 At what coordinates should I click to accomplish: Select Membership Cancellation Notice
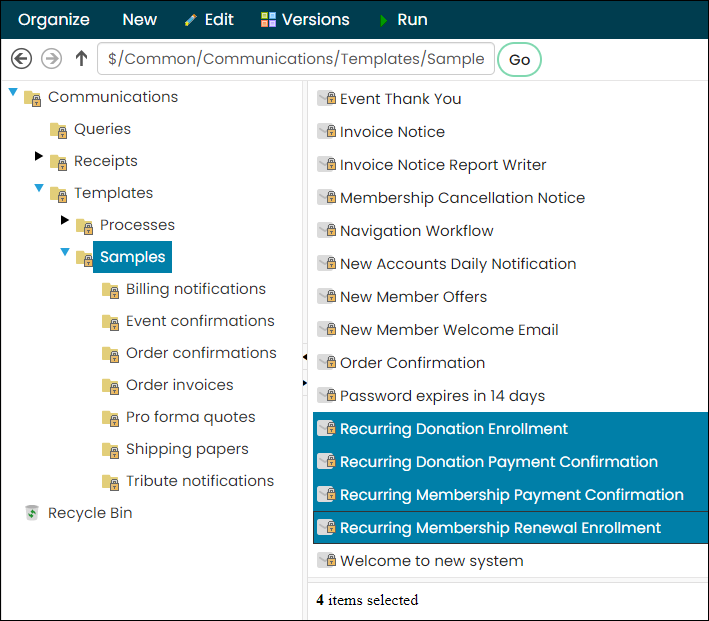[463, 198]
